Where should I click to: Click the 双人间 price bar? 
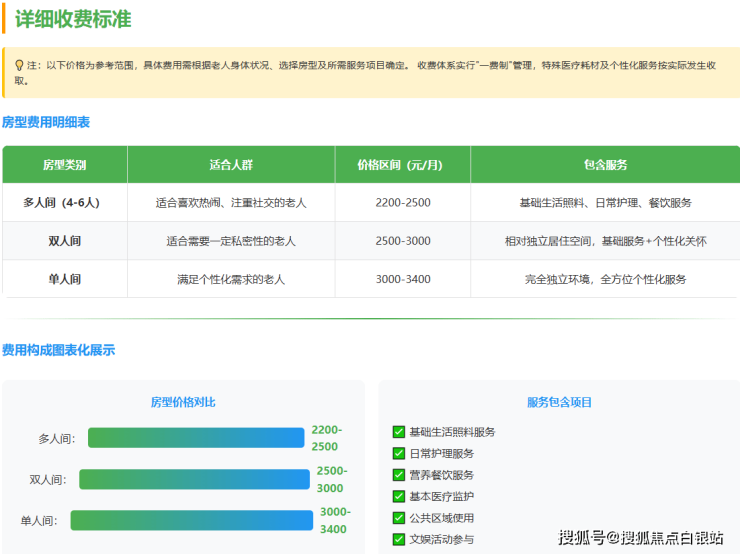point(194,479)
